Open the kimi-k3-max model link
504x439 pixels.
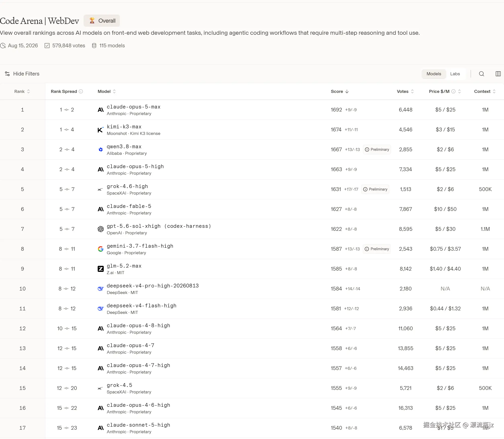tap(124, 127)
